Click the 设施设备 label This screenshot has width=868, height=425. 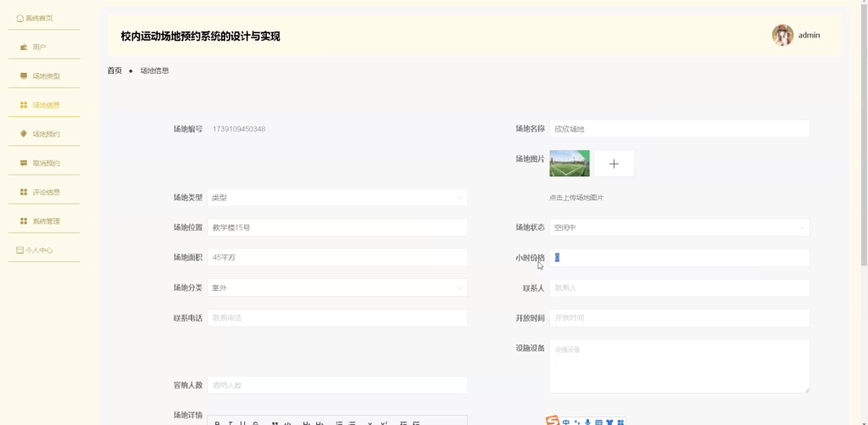tap(531, 348)
